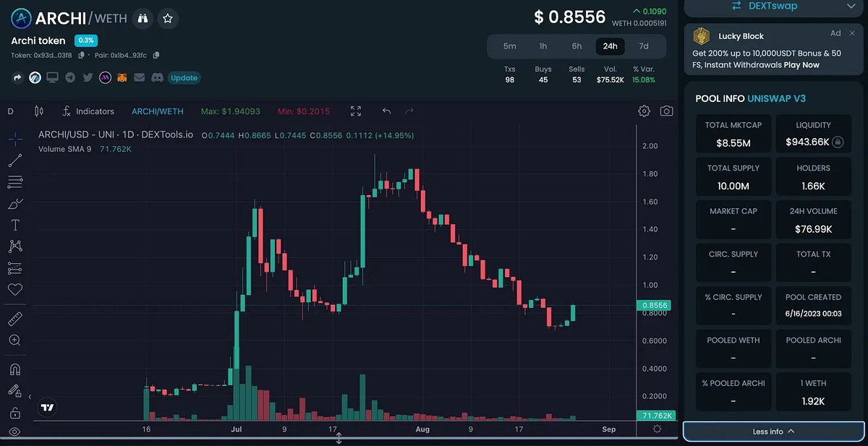This screenshot has height=446, width=868.
Task: Click the 0.8556 price axis label
Action: (x=655, y=305)
